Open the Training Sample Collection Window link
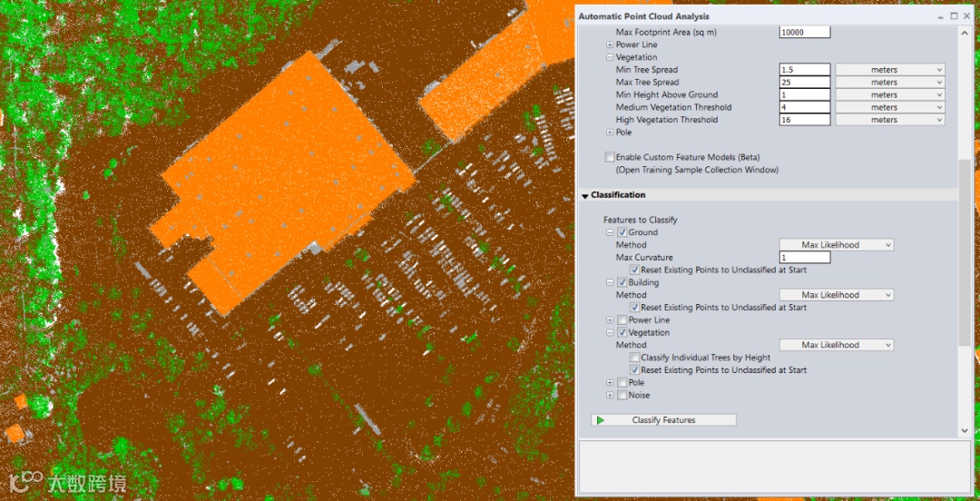Viewport: 980px width, 501px height. tap(697, 170)
